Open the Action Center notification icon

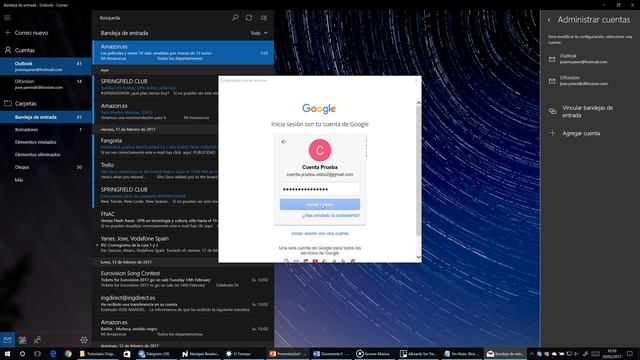[630, 353]
